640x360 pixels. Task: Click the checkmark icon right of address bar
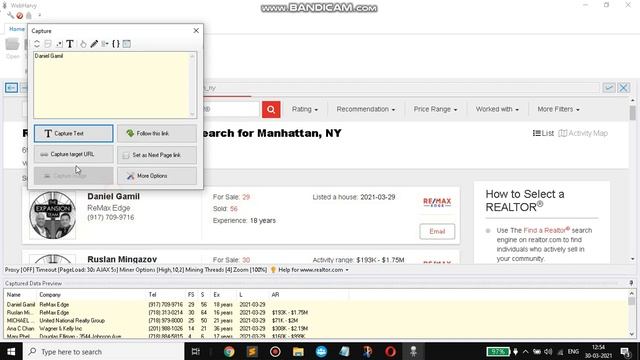coord(609,87)
